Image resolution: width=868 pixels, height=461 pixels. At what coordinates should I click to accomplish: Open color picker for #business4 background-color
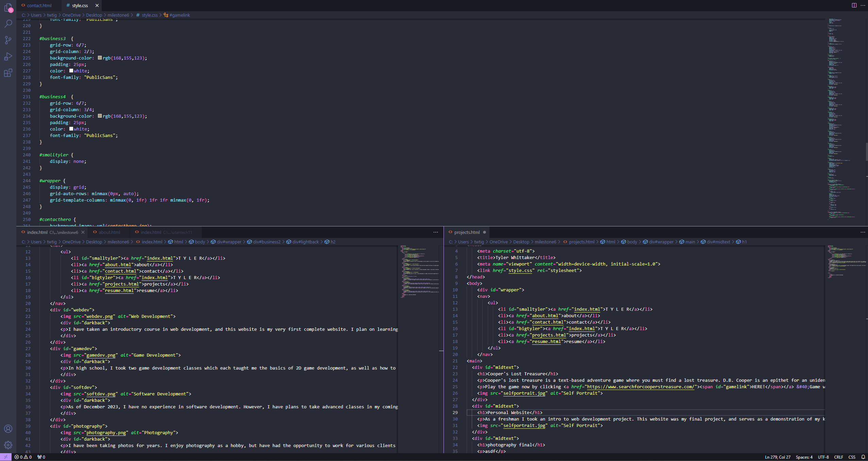100,116
